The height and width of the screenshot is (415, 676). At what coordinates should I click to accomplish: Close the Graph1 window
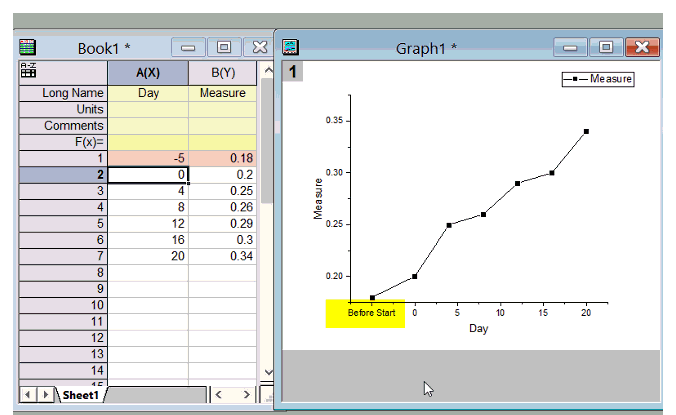click(642, 47)
